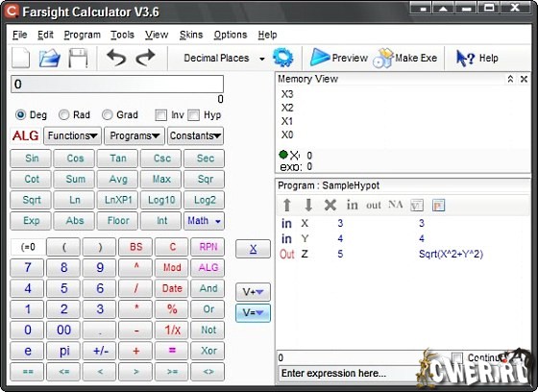This screenshot has width=538, height=392.
Task: Open a file with the folder icon
Action: coord(49,58)
